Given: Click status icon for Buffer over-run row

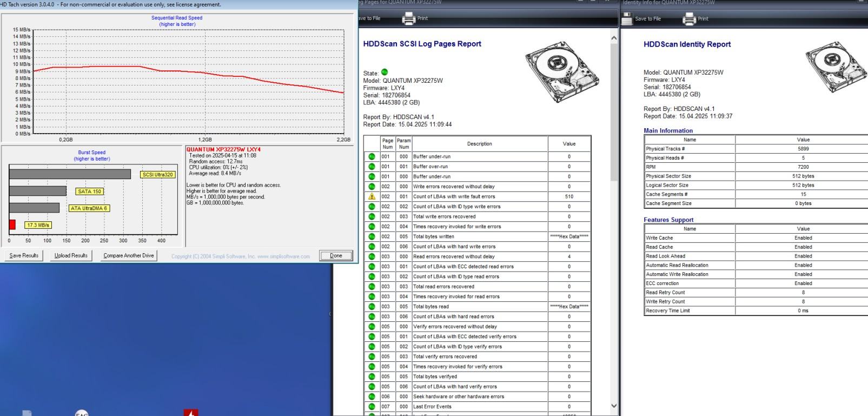Looking at the screenshot, I should point(372,167).
